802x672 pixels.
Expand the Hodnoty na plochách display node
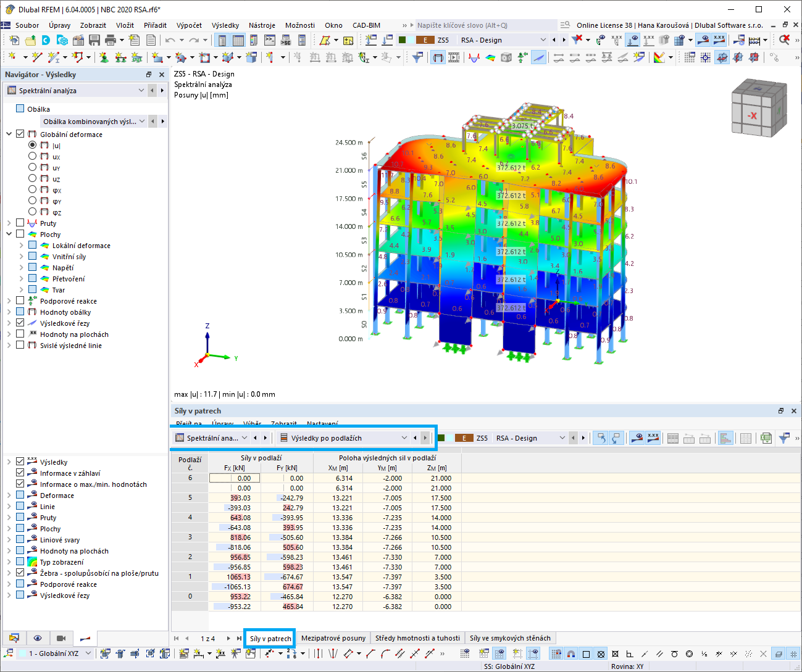9,551
